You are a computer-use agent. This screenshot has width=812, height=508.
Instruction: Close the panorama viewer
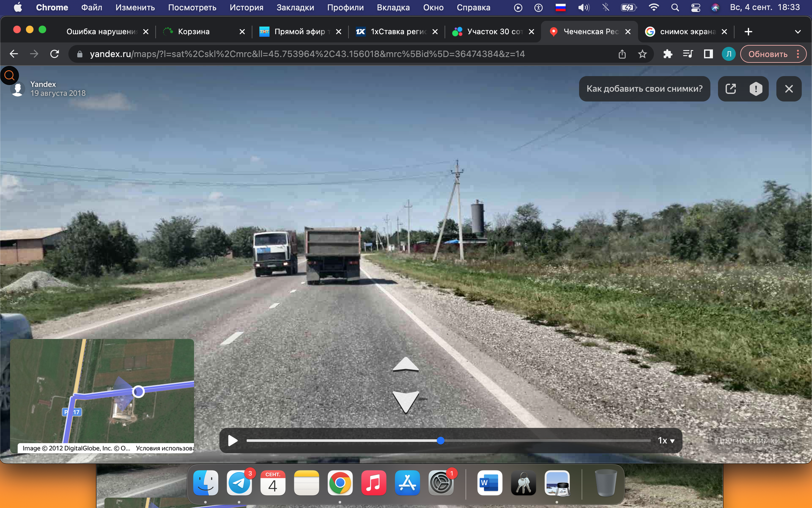click(x=789, y=89)
